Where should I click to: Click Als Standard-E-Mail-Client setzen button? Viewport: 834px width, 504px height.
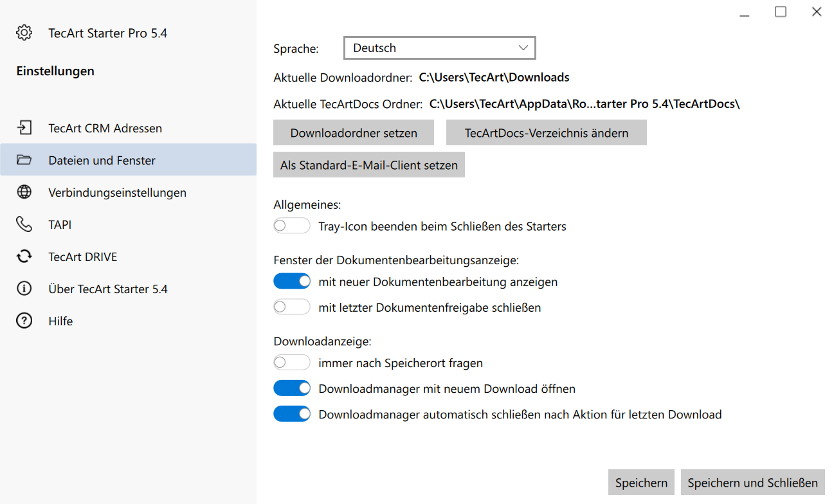(369, 165)
